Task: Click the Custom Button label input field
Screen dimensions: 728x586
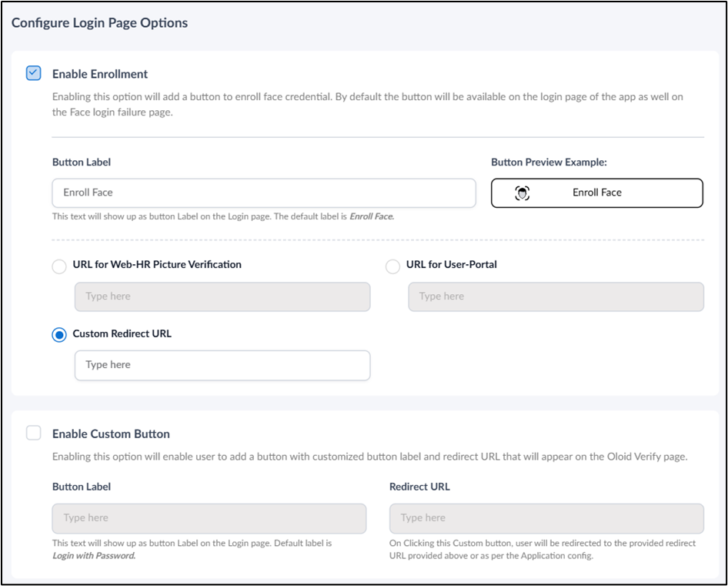Action: point(209,518)
